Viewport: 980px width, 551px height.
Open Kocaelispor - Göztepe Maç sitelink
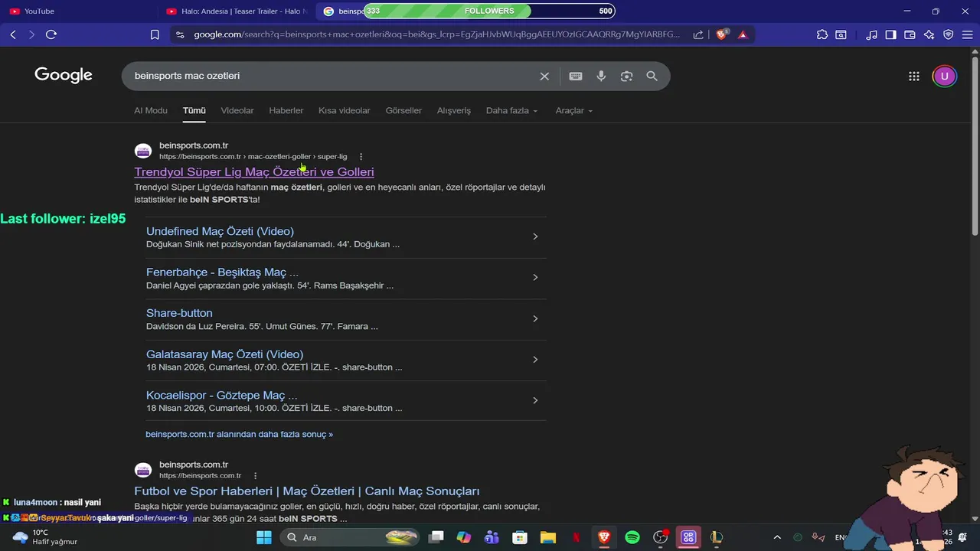(x=222, y=395)
